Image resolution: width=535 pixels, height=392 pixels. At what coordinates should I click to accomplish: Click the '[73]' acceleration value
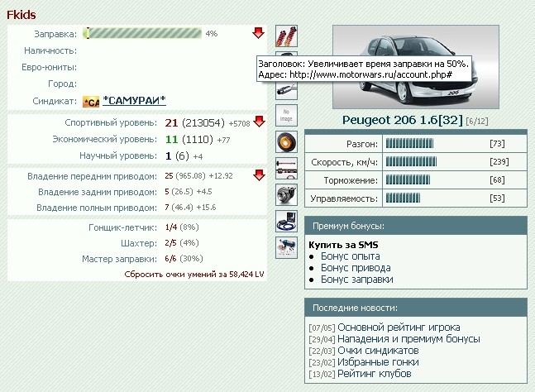pyautogui.click(x=497, y=144)
